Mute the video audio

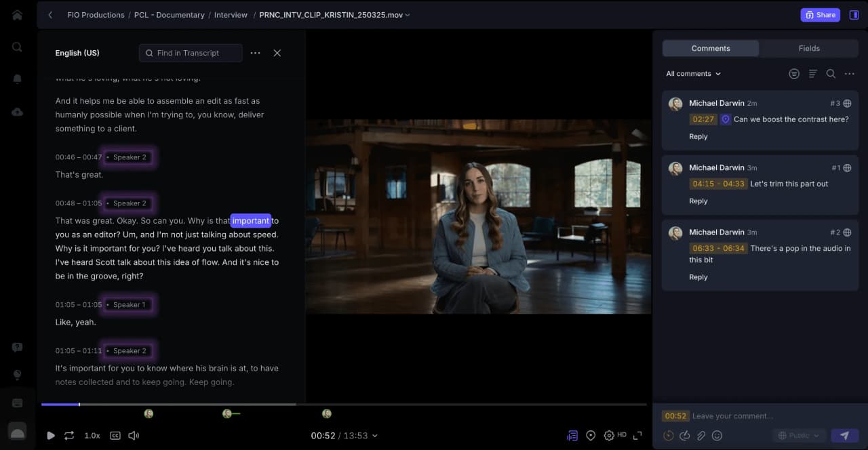[134, 436]
